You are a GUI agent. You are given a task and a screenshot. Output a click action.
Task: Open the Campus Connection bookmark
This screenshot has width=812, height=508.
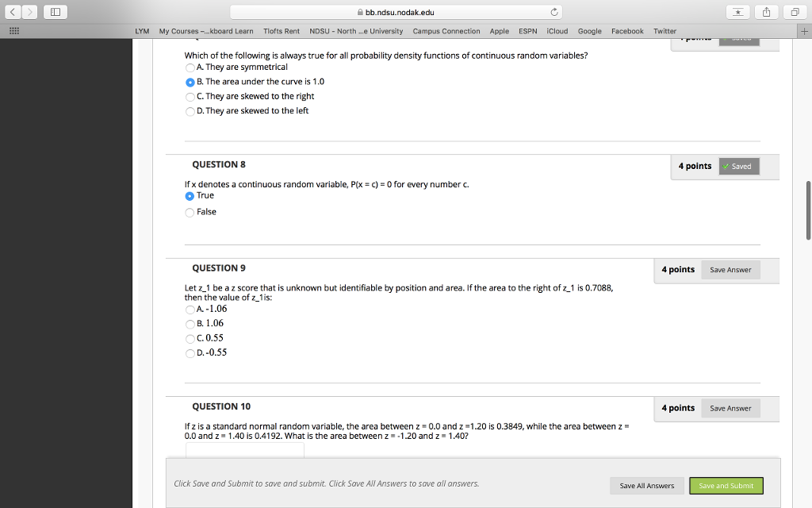click(x=446, y=31)
